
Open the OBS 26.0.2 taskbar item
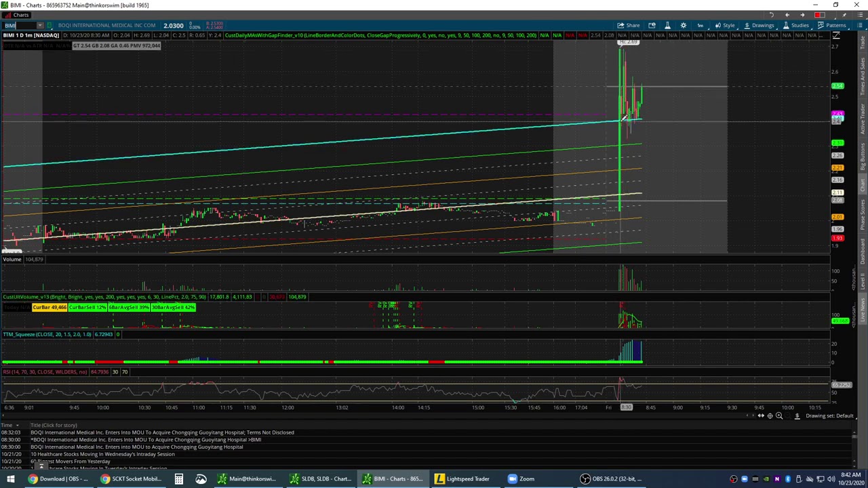pyautogui.click(x=610, y=479)
